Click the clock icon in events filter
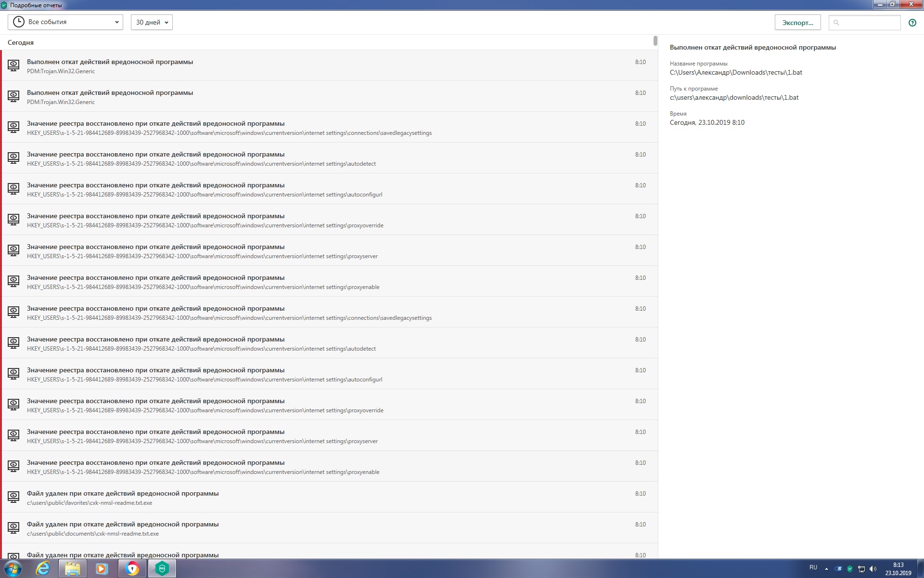Image resolution: width=924 pixels, height=578 pixels. click(x=18, y=22)
